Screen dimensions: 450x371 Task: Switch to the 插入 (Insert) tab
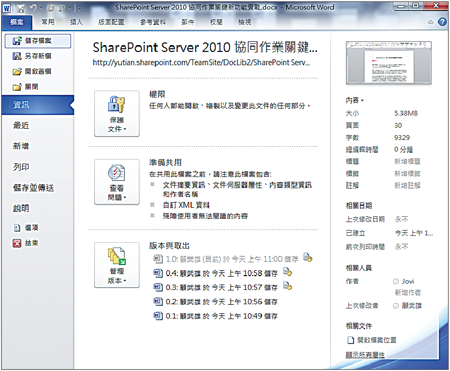tap(76, 22)
